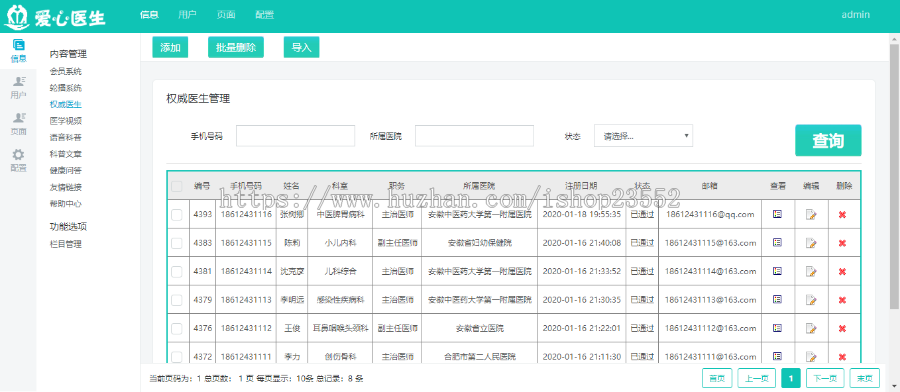Image resolution: width=900 pixels, height=392 pixels.
Task: Open 友情链接 in sidebar
Action: coord(65,187)
